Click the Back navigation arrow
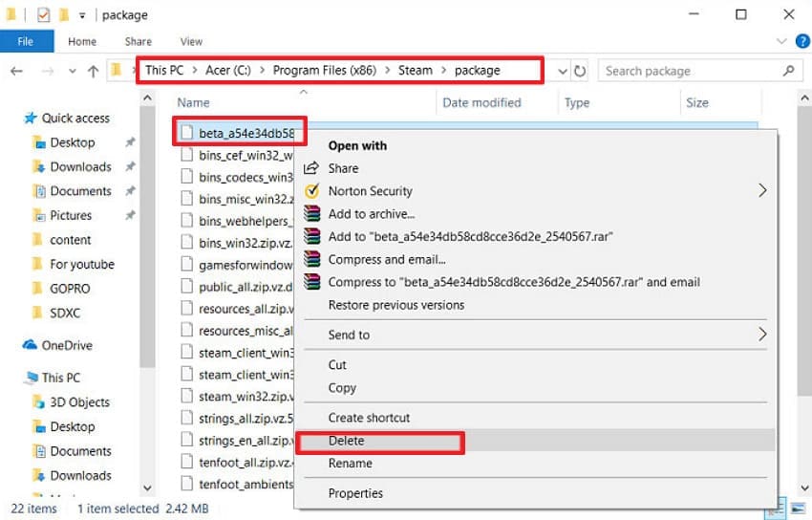 pos(16,71)
